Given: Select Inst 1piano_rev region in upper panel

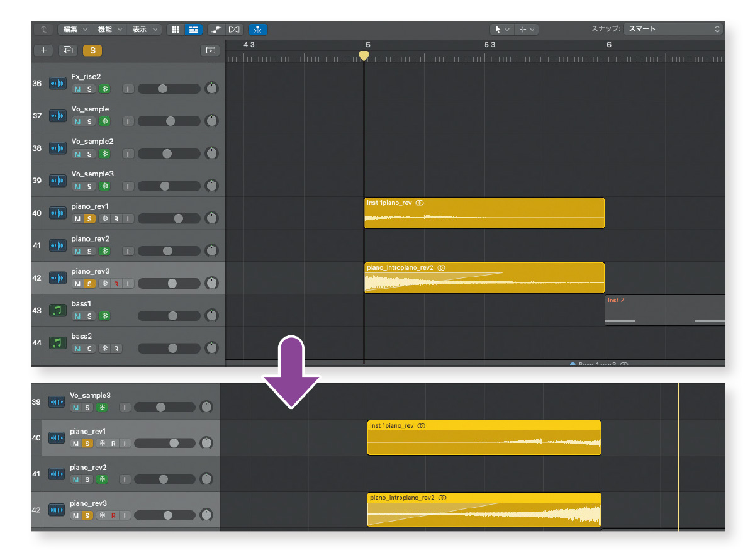Looking at the screenshot, I should [484, 213].
